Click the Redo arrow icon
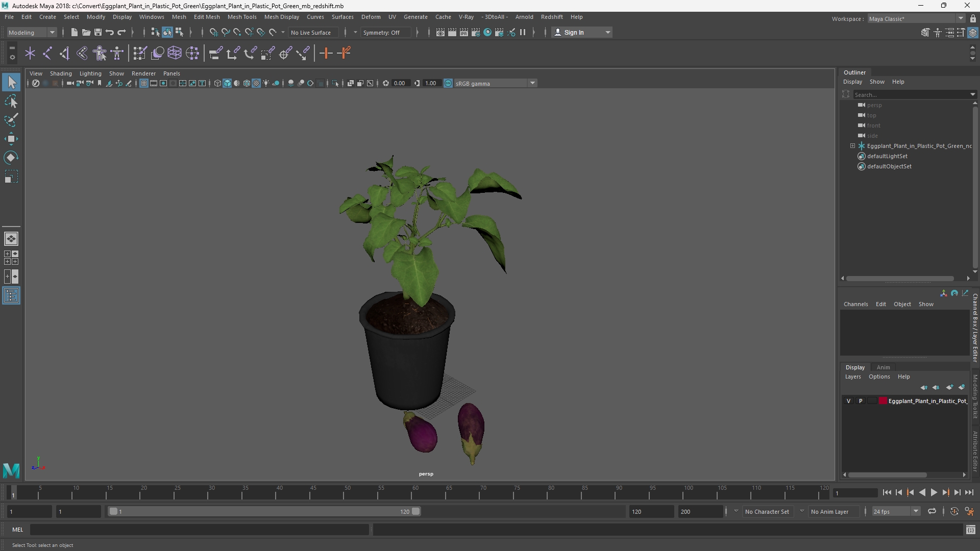The height and width of the screenshot is (551, 980). (121, 32)
